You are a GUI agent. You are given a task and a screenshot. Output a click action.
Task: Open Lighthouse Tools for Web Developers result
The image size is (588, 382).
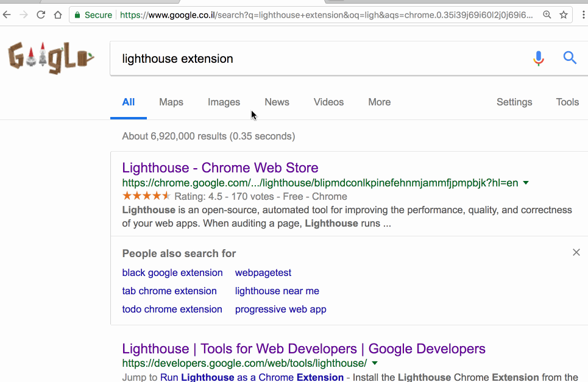[304, 348]
